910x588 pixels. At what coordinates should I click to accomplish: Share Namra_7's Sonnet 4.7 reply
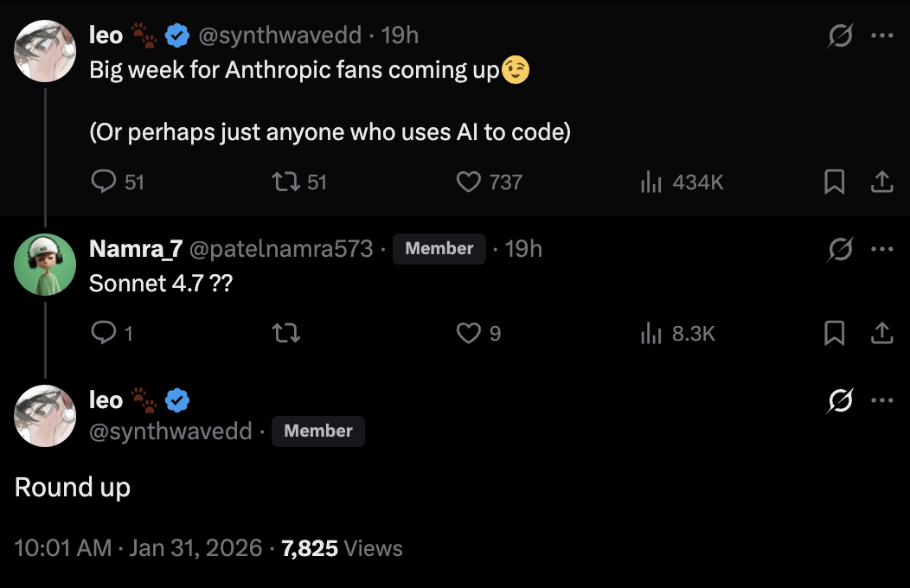pyautogui.click(x=881, y=333)
